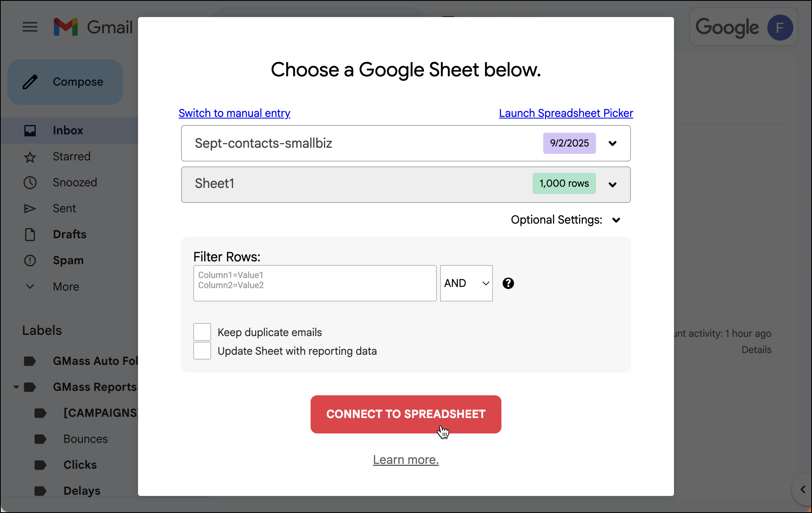Expand Optional Settings
This screenshot has height=513, width=812.
click(x=616, y=220)
